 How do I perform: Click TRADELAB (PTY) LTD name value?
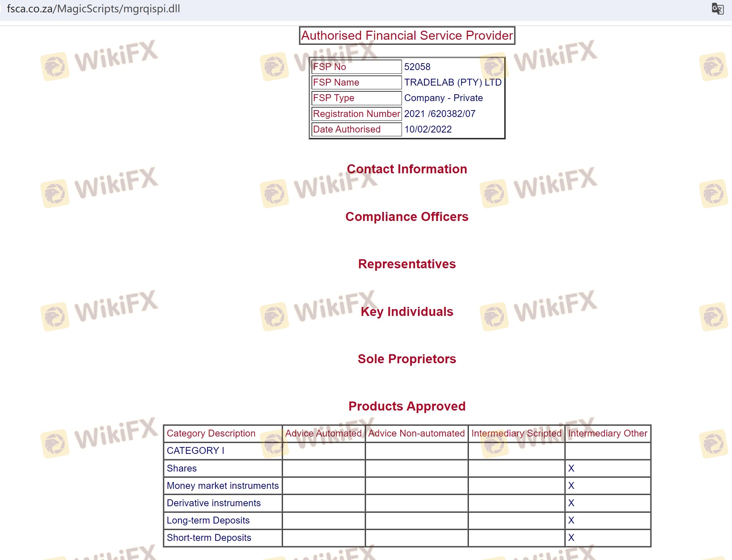pyautogui.click(x=453, y=82)
